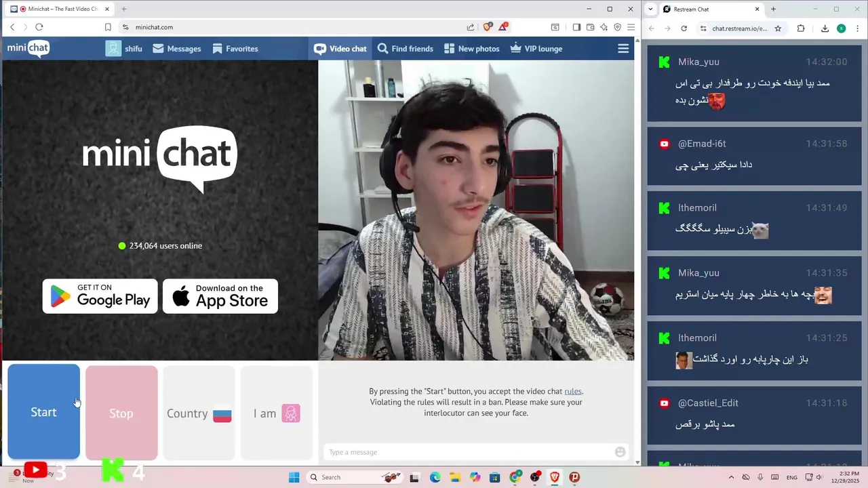Open the shifu profile avatar
Viewport: 868px width, 488px height.
tap(113, 49)
